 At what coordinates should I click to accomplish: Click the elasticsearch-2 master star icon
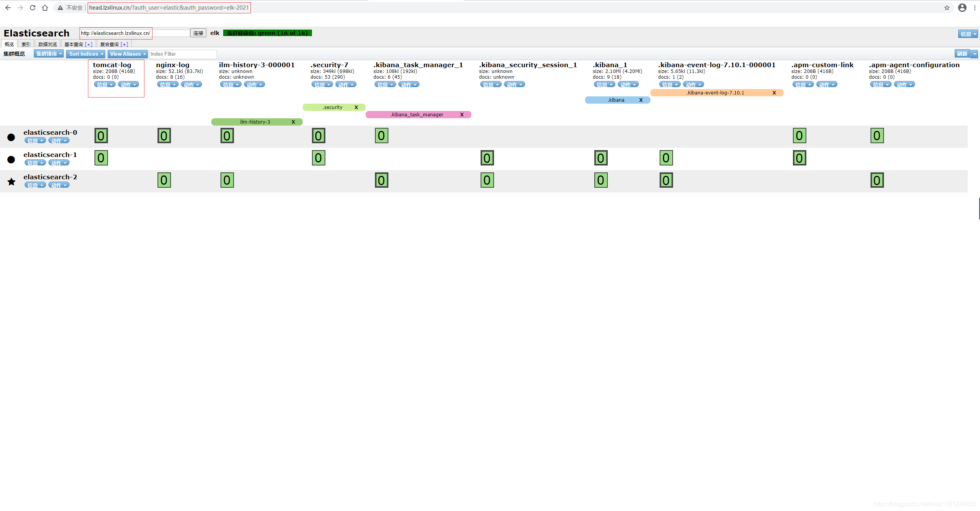click(x=12, y=182)
